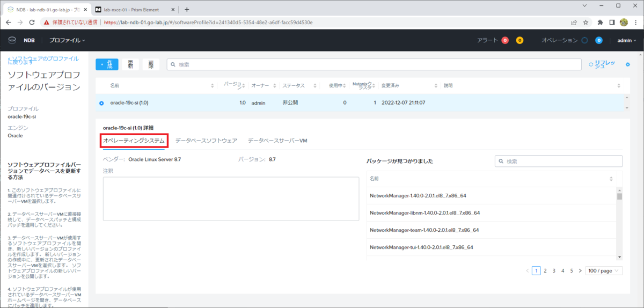Open the 100 / page size dropdown

point(604,271)
